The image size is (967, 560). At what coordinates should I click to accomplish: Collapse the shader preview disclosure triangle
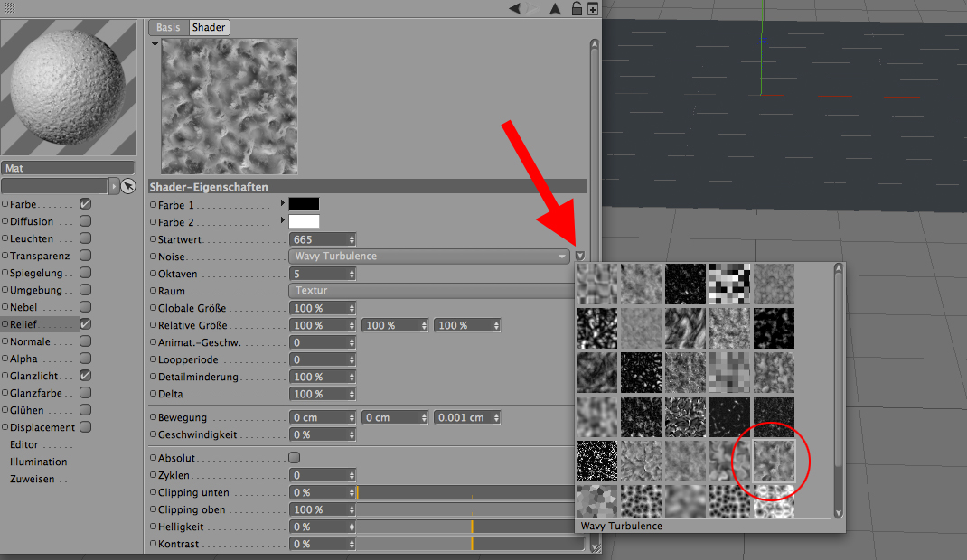[x=155, y=43]
